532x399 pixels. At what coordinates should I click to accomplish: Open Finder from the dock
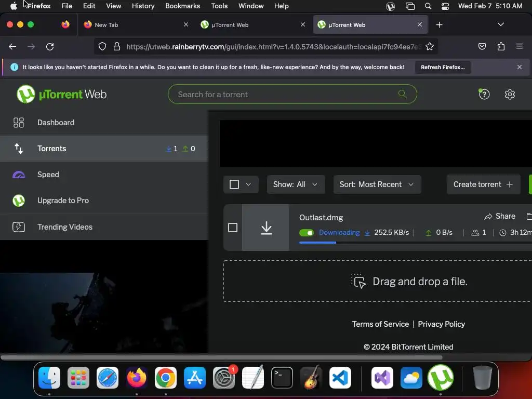pyautogui.click(x=49, y=378)
